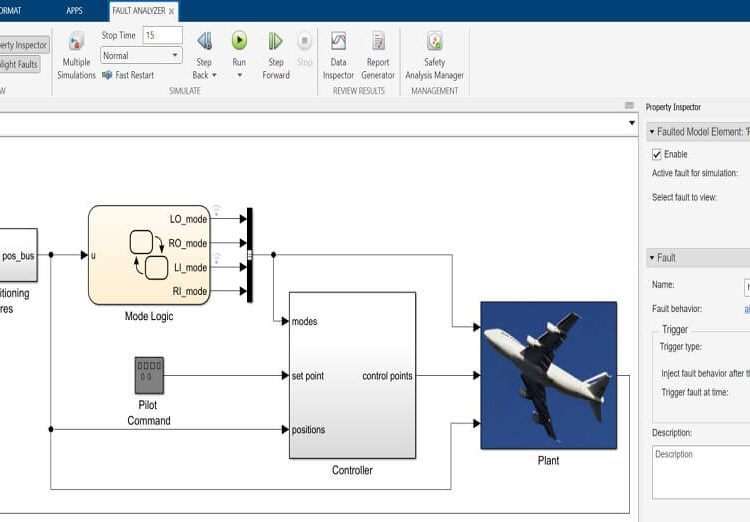Collapse the Faulted Model Element section
Screen dimensions: 750x522
(x=652, y=131)
